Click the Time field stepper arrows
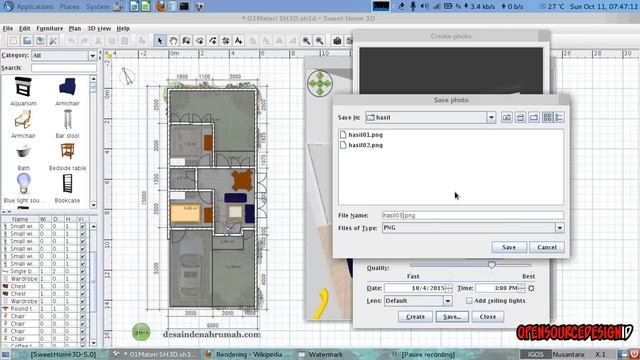 click(522, 288)
